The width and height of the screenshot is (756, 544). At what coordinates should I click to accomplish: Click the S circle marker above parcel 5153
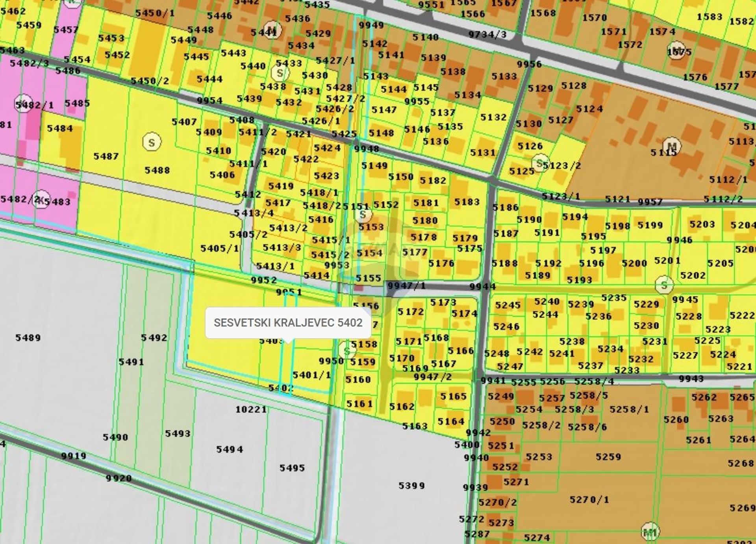tap(363, 215)
